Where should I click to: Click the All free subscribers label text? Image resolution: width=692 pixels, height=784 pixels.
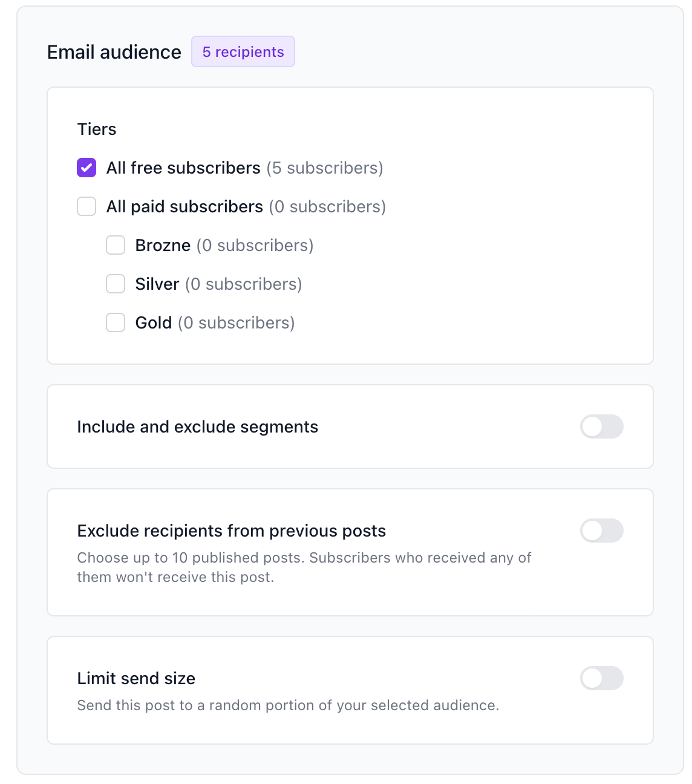(x=183, y=168)
